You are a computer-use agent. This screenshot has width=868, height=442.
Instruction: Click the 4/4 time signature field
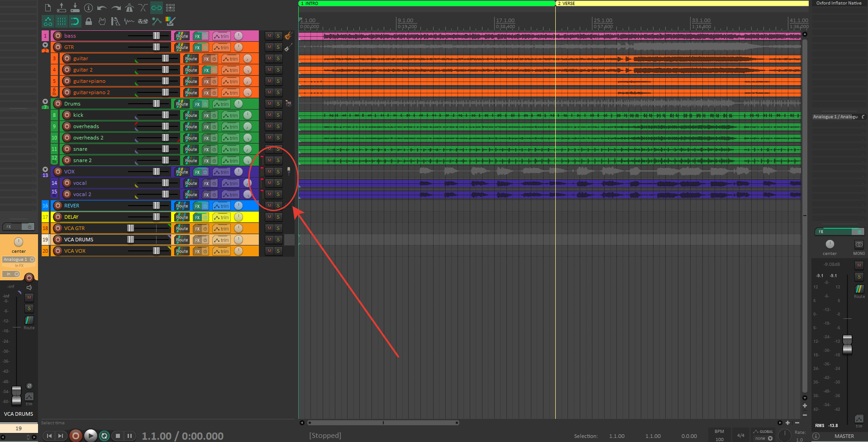tap(741, 435)
